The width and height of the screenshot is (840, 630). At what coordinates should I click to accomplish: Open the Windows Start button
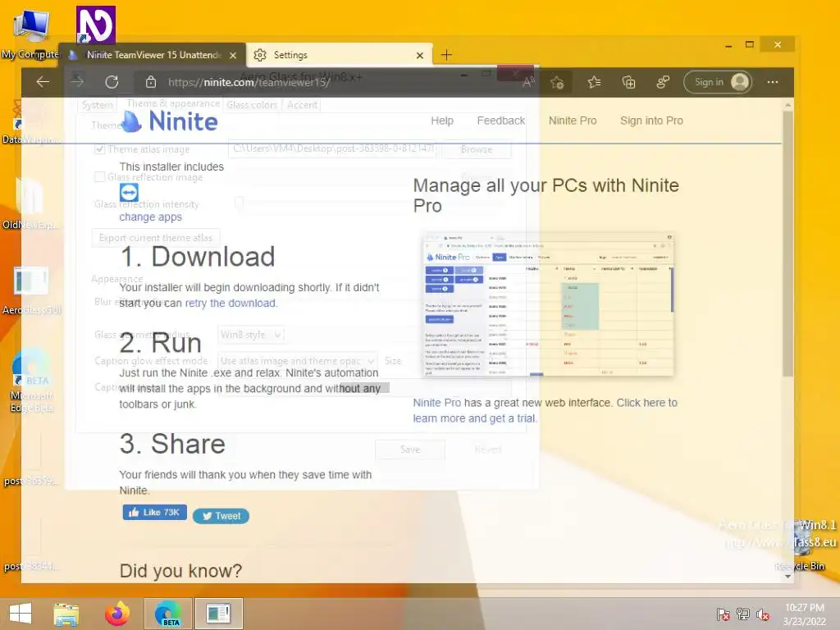point(21,614)
